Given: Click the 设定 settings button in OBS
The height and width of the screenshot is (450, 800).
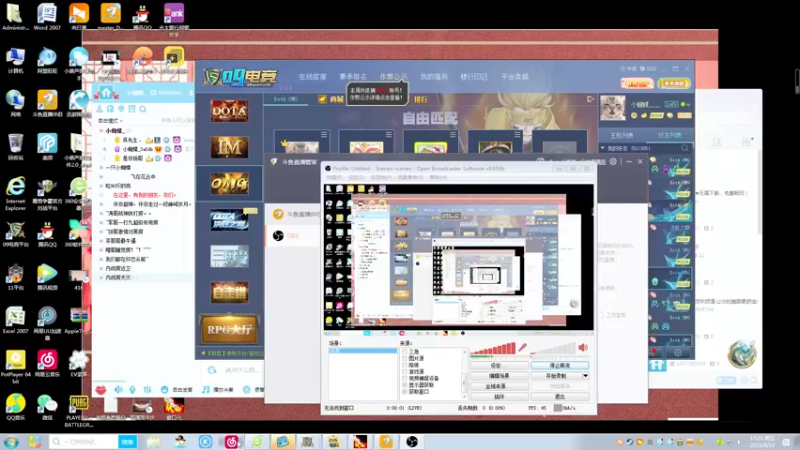Looking at the screenshot, I should click(x=499, y=365).
